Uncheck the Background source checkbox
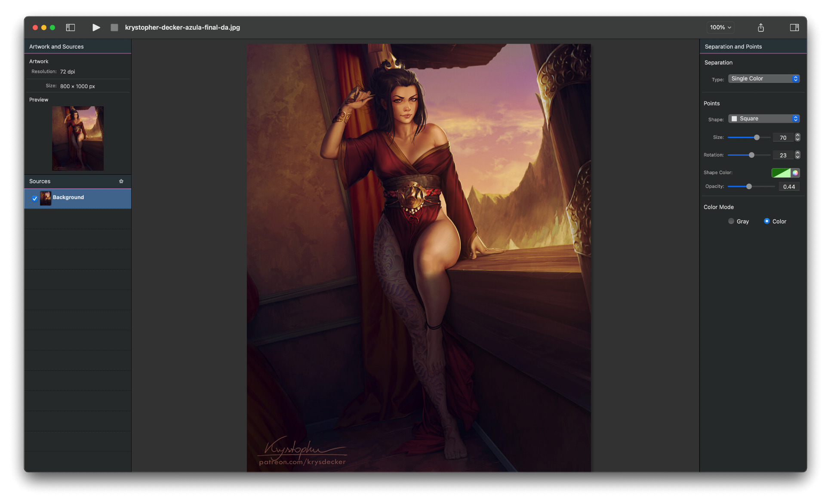831x504 pixels. pyautogui.click(x=35, y=198)
